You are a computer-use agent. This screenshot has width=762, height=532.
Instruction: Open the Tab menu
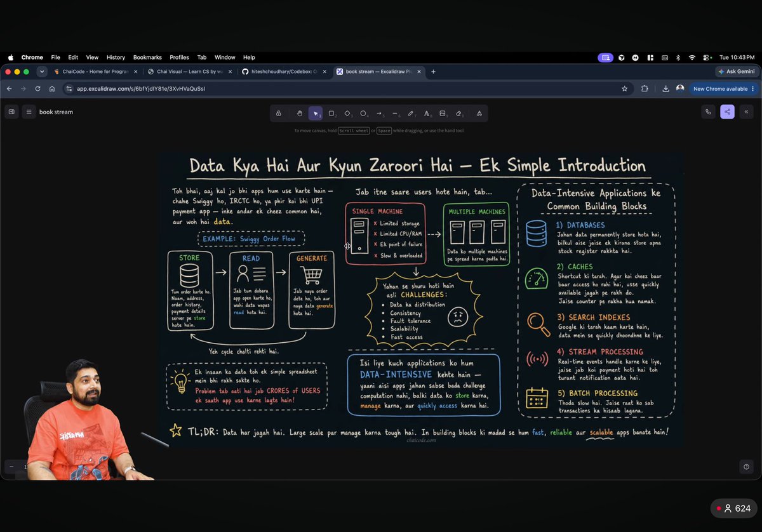(x=202, y=57)
